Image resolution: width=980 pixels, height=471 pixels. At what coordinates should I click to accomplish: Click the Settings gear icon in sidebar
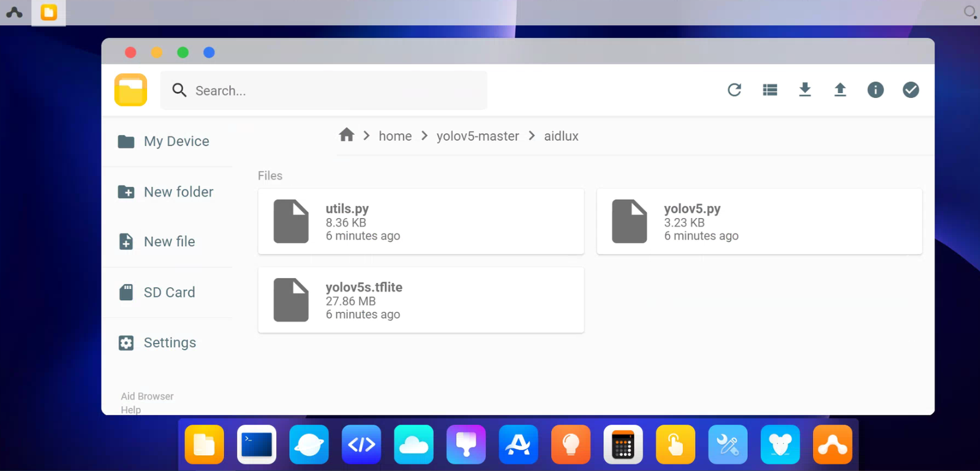coord(126,342)
